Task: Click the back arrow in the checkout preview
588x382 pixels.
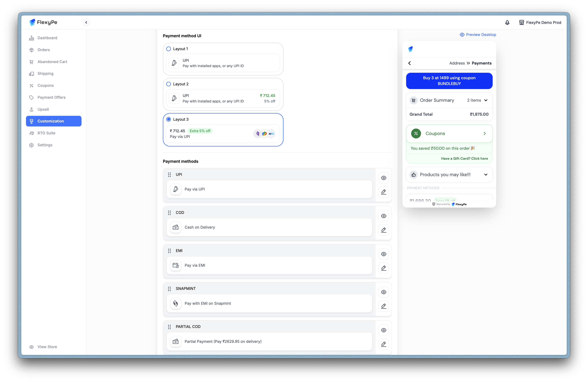Action: coord(409,63)
